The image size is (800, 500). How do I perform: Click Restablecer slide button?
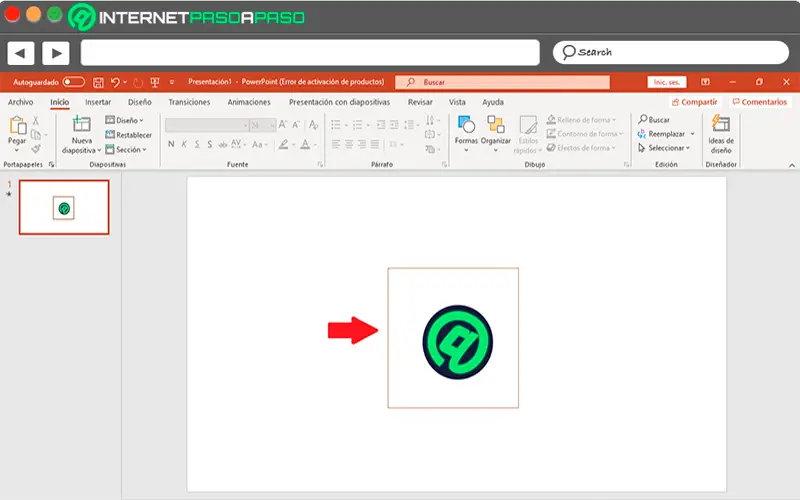(129, 135)
